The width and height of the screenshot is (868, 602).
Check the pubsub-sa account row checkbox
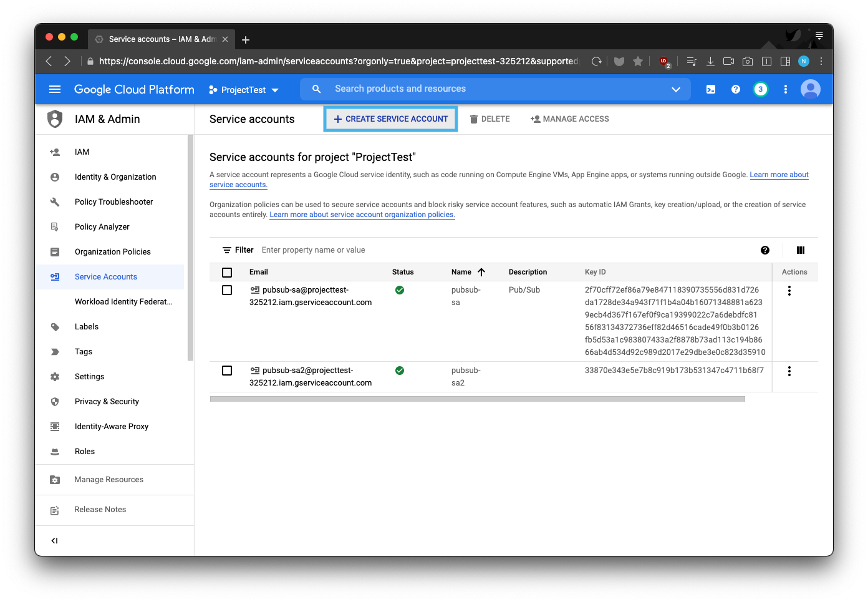227,290
